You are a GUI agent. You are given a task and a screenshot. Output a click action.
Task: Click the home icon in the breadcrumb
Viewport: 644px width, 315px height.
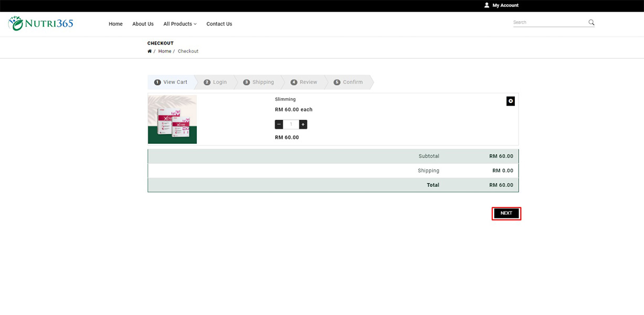pyautogui.click(x=150, y=51)
